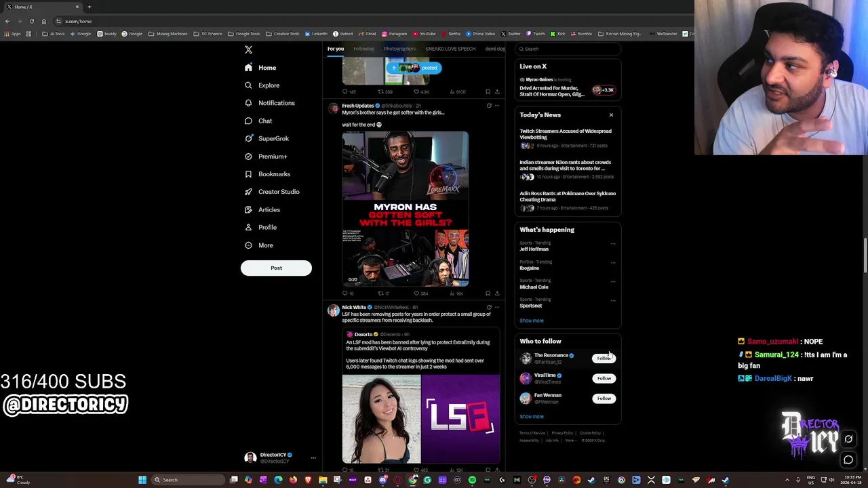Open Indian streamer N3on rants news story
Screen dimensions: 868x488
click(567, 169)
